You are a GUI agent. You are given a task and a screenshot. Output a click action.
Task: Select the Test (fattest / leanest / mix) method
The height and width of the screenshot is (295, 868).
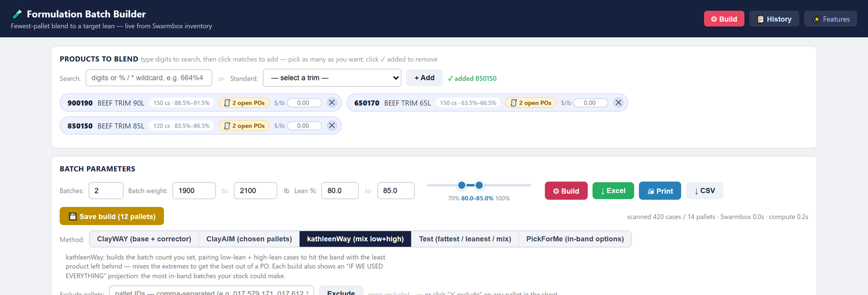(465, 239)
